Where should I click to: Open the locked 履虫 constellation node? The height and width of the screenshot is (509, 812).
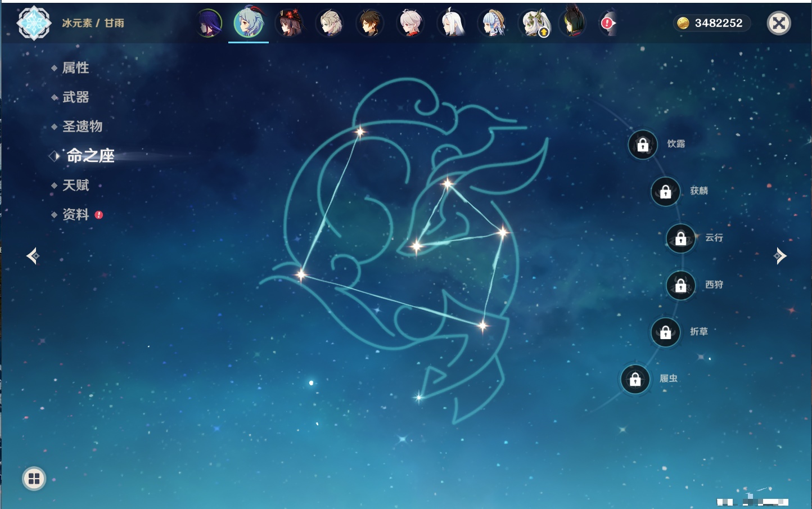click(x=635, y=380)
